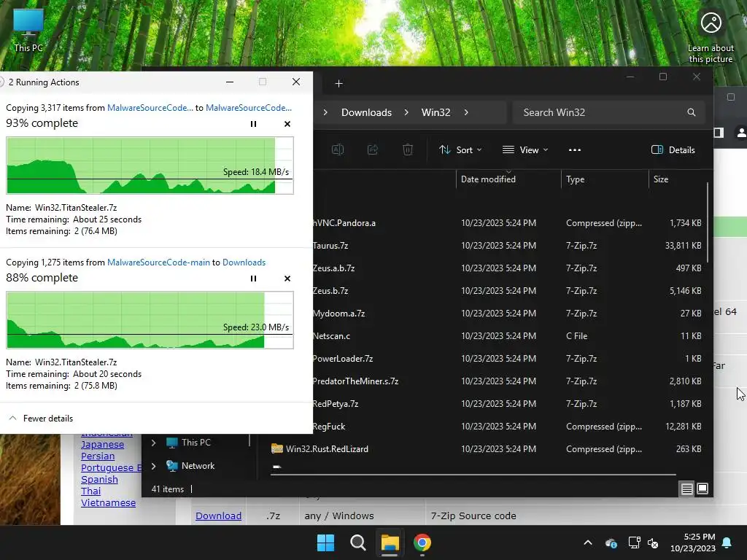Select Downloads in the address breadcrumb
Image resolution: width=747 pixels, height=560 pixels.
366,112
